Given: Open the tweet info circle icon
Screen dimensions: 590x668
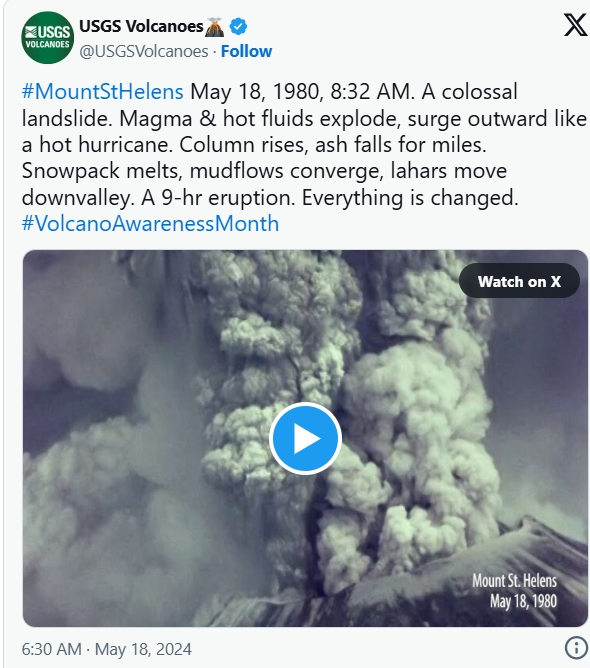Looking at the screenshot, I should (x=576, y=648).
